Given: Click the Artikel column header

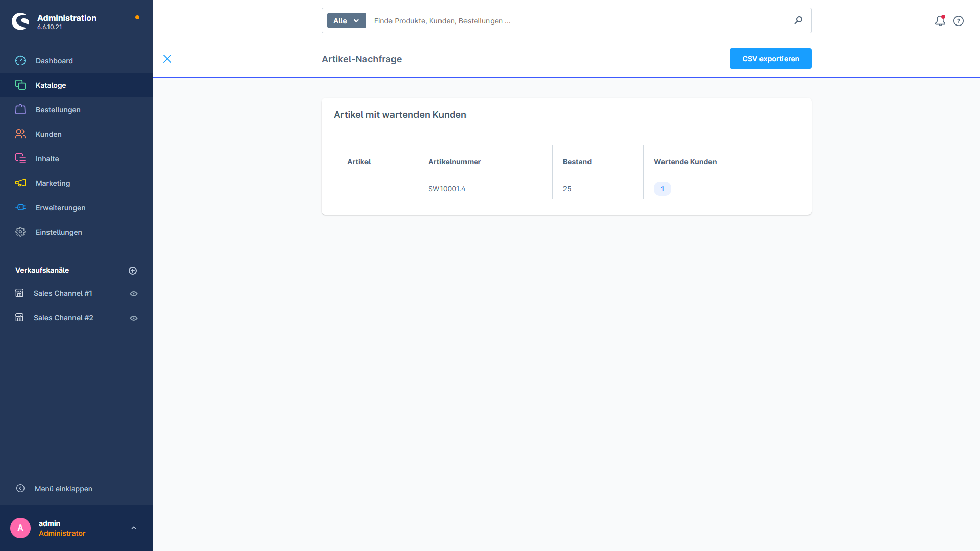Looking at the screenshot, I should tap(377, 162).
